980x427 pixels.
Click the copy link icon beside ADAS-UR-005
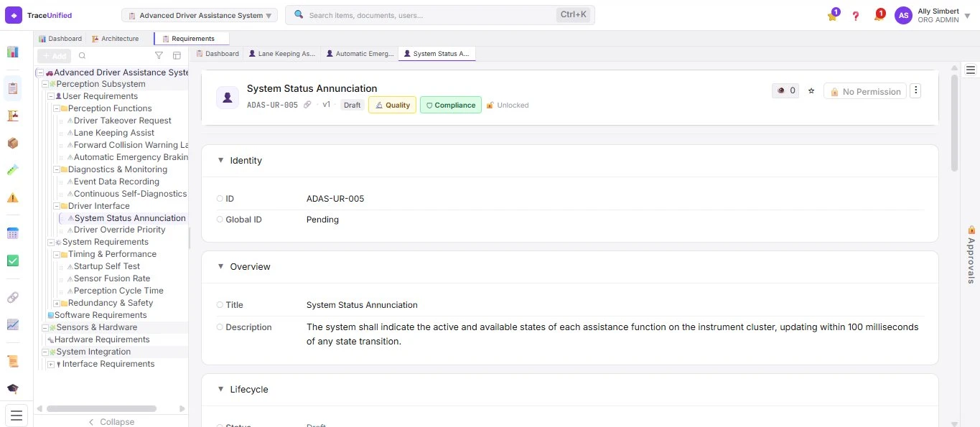click(x=307, y=105)
